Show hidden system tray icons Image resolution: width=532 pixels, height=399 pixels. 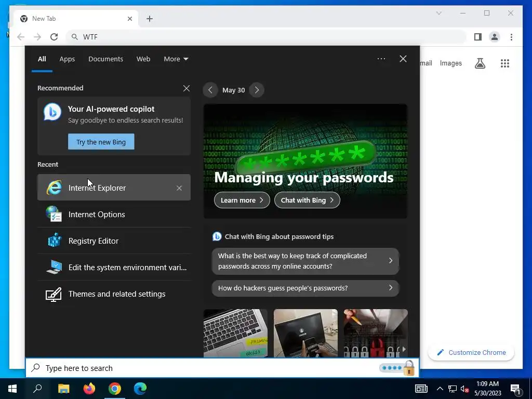(440, 389)
